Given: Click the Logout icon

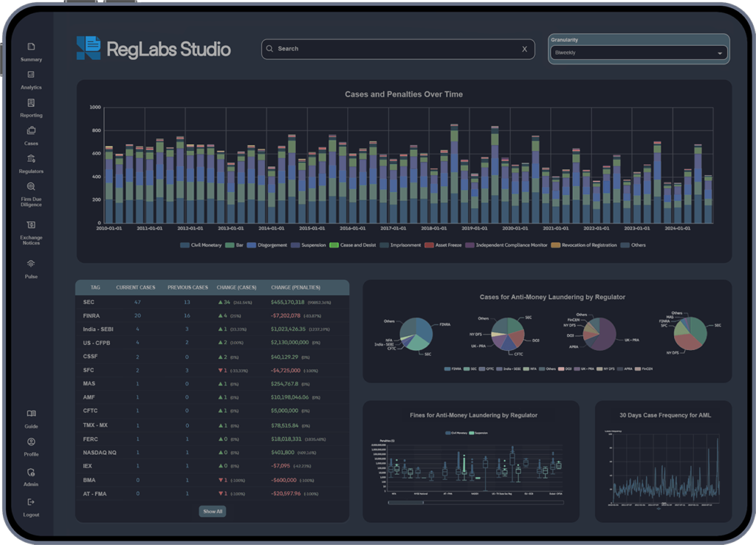Looking at the screenshot, I should tap(31, 502).
